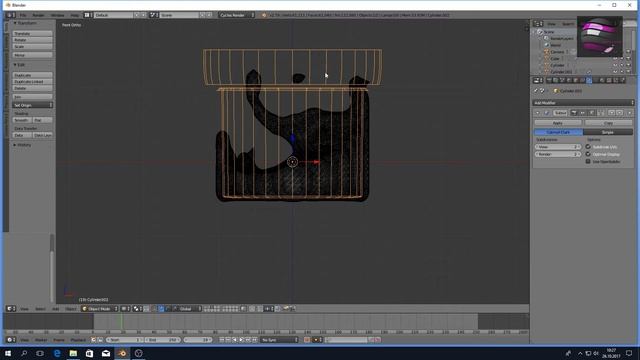Click the Mirror button

pos(33,55)
